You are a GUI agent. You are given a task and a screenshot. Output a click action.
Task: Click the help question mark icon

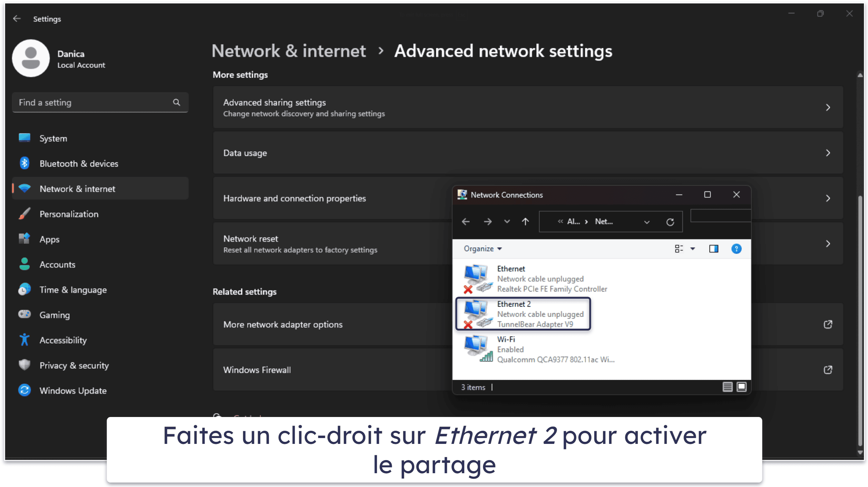736,249
